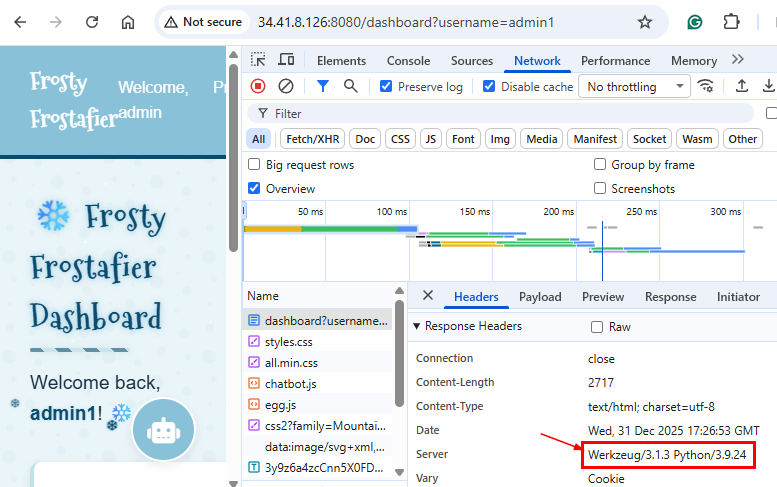Clear the network log
This screenshot has height=487, width=777.
coord(286,87)
